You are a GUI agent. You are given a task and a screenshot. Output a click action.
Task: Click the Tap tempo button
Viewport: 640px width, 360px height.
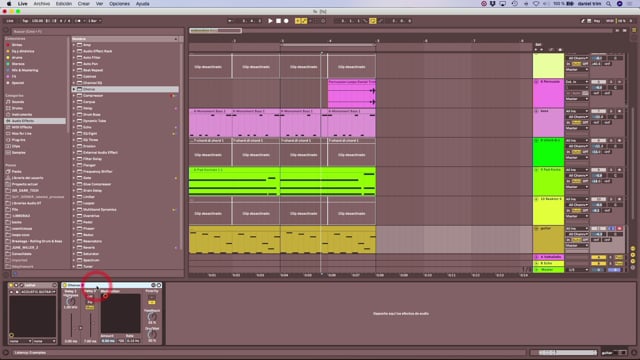point(25,21)
